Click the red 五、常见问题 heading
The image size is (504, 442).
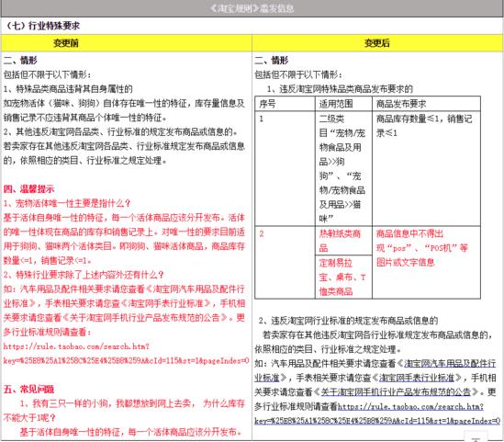[x=29, y=390]
